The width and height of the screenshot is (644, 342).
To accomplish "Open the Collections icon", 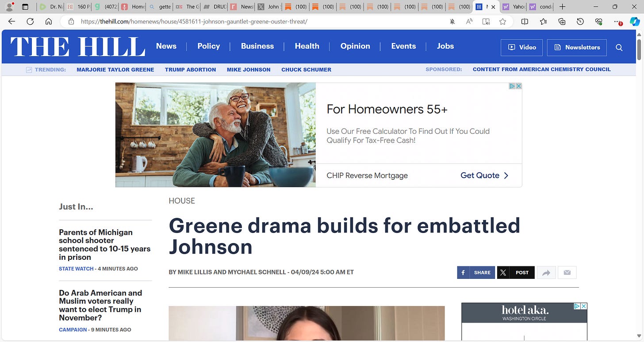I will pyautogui.click(x=562, y=21).
